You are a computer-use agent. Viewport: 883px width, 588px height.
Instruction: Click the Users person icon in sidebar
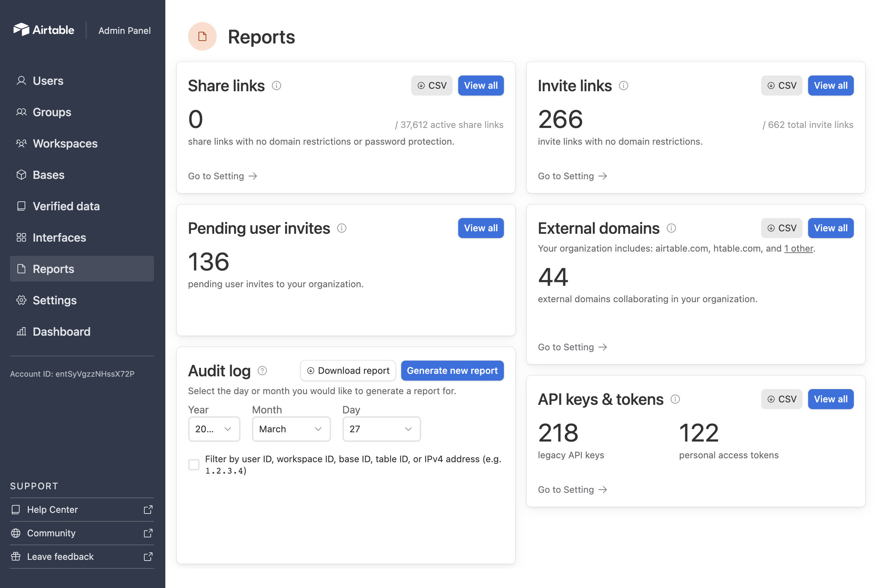pyautogui.click(x=21, y=81)
